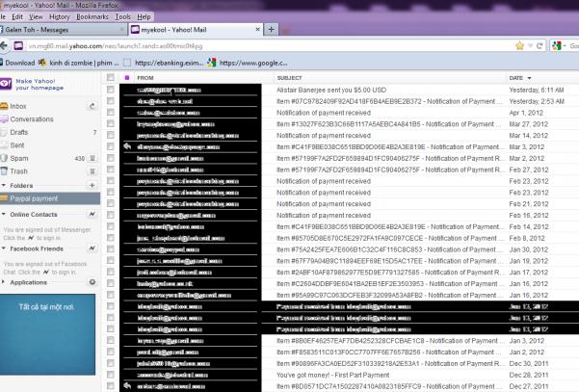
Task: Open the View menu
Action: click(x=36, y=16)
